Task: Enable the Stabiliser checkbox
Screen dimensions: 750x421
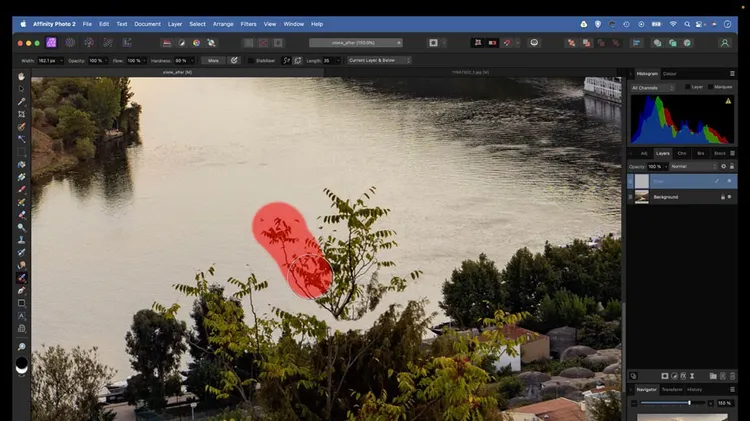Action: (251, 61)
